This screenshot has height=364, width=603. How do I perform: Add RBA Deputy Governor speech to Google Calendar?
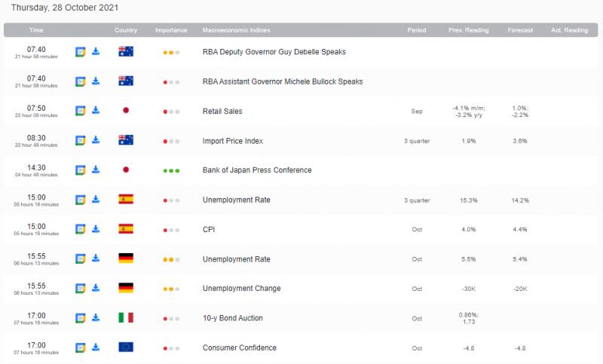click(x=80, y=52)
